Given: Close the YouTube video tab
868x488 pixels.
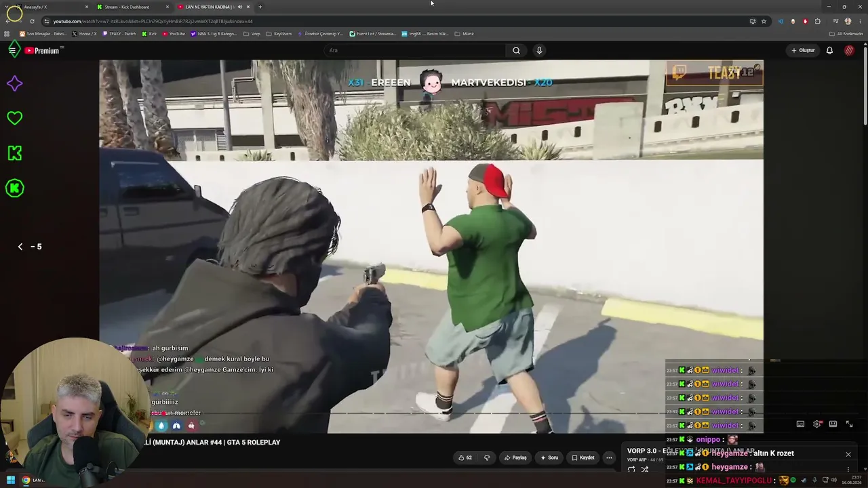Looking at the screenshot, I should tap(248, 7).
